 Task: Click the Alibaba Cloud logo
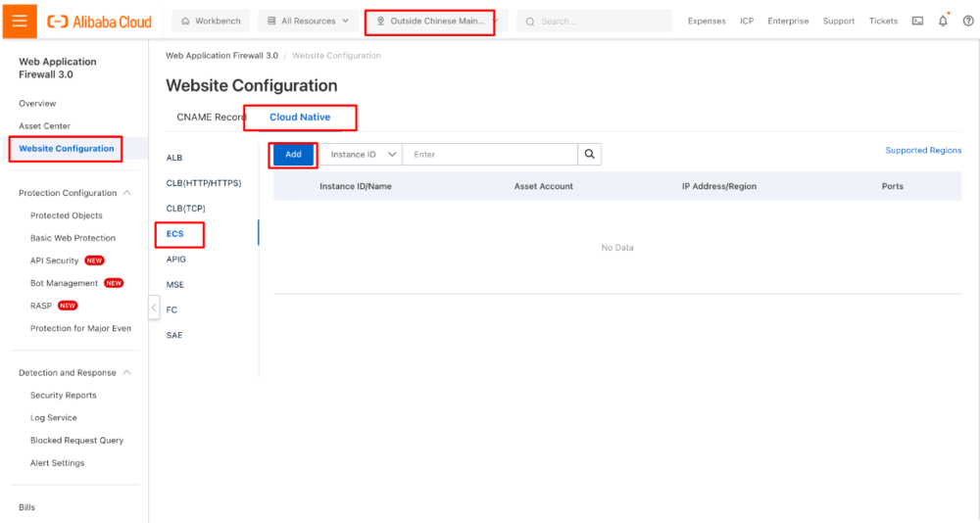coord(99,22)
